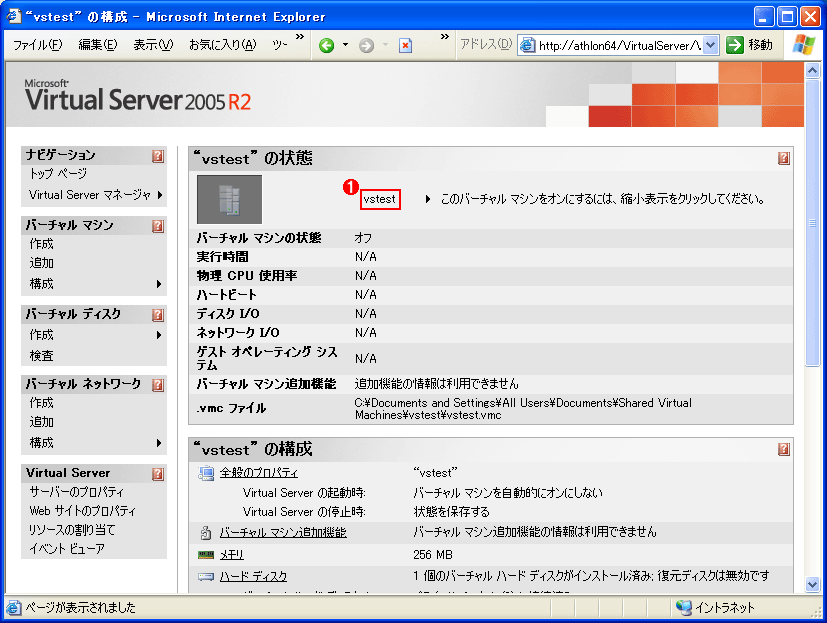
Task: Click the 全般のプロパティ computer icon
Action: [x=206, y=473]
